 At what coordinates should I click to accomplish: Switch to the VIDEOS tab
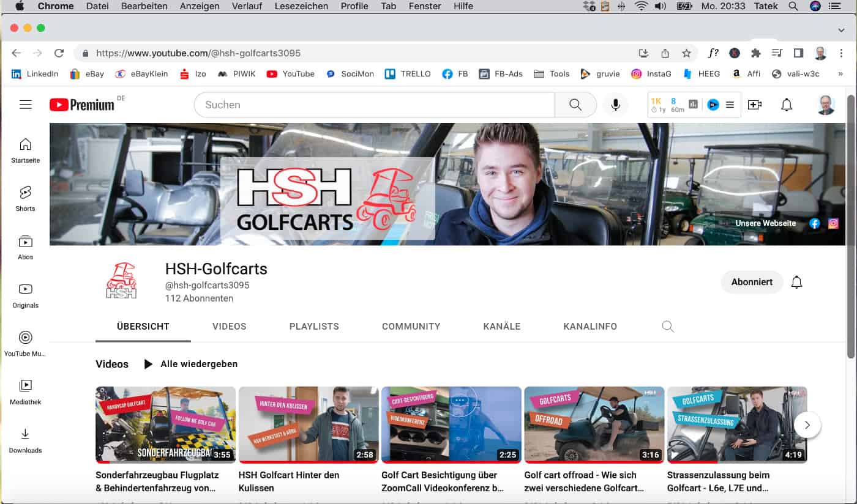230,327
